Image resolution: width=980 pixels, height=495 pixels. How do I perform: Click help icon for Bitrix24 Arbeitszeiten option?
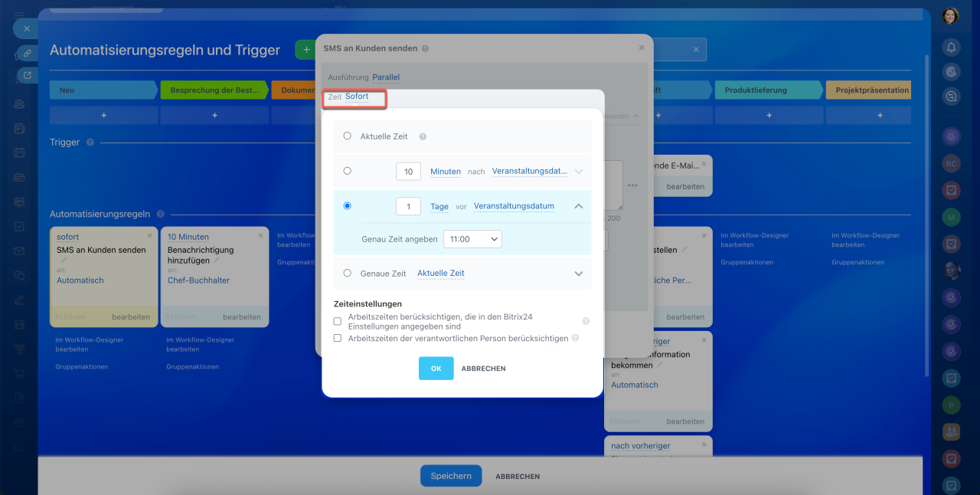pyautogui.click(x=586, y=321)
